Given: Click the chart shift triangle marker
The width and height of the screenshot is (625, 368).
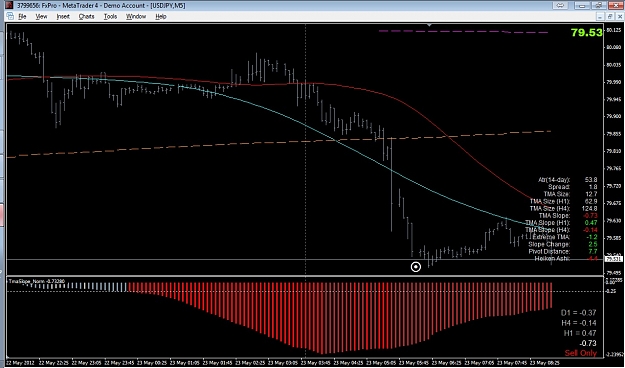Looking at the screenshot, I should tap(429, 25).
